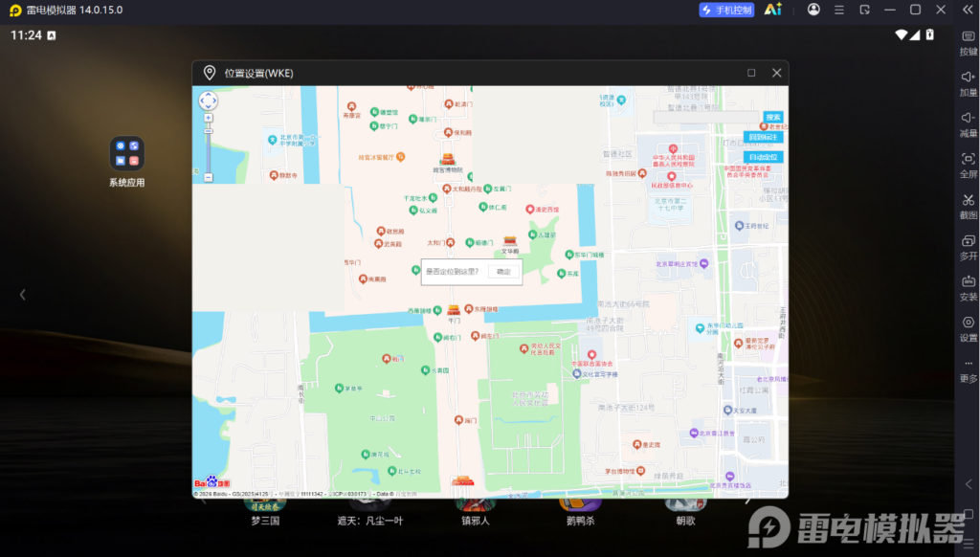
Task: Click the map zoom level slider track
Action: pos(208,147)
